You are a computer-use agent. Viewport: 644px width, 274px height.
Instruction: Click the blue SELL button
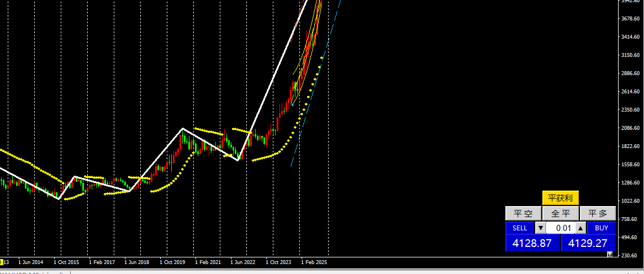[520, 228]
